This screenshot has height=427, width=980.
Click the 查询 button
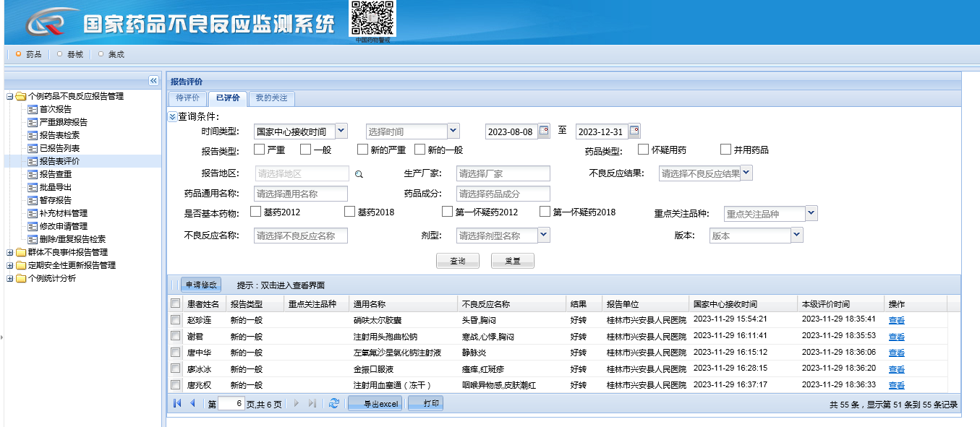[457, 261]
